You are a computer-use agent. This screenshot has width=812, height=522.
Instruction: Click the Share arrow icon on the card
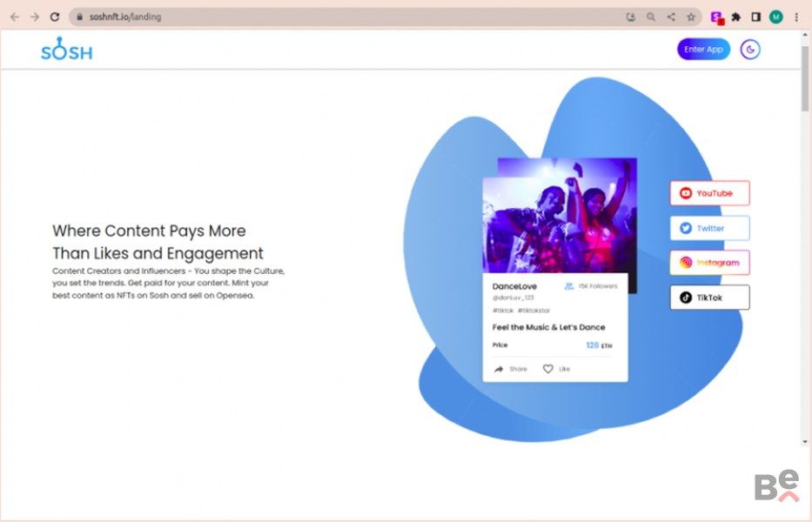point(500,369)
